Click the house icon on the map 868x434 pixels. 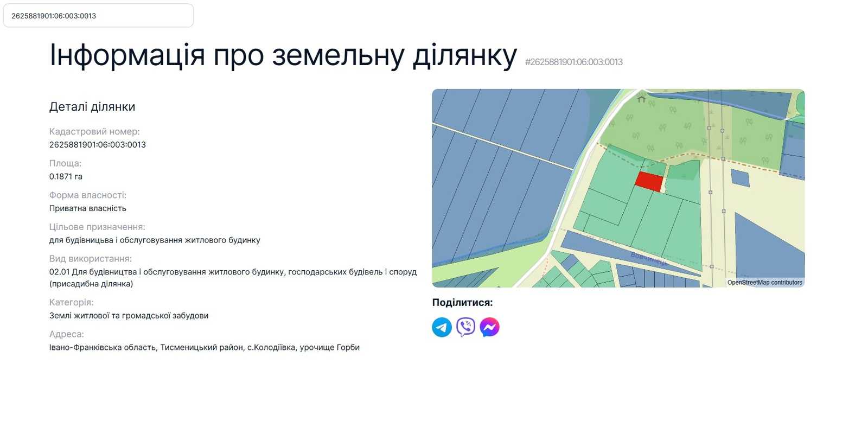[641, 99]
